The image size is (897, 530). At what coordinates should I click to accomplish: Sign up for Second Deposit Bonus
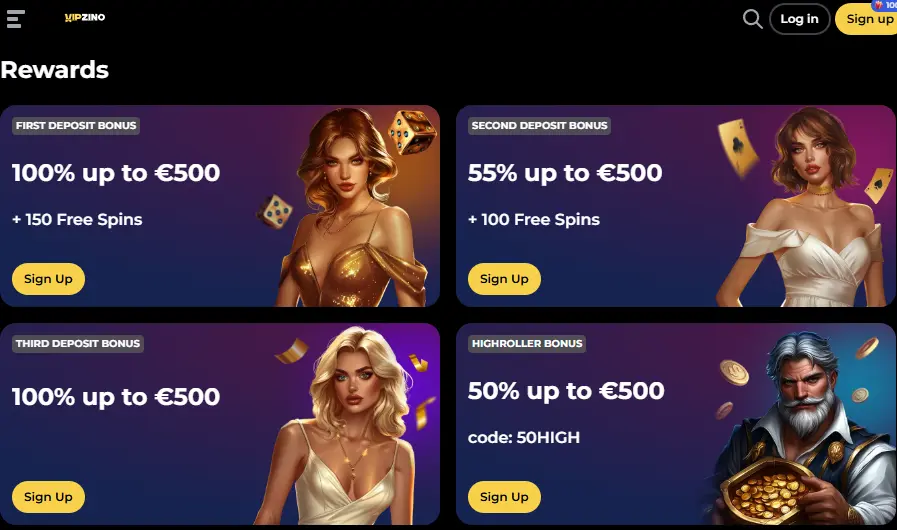click(x=504, y=279)
